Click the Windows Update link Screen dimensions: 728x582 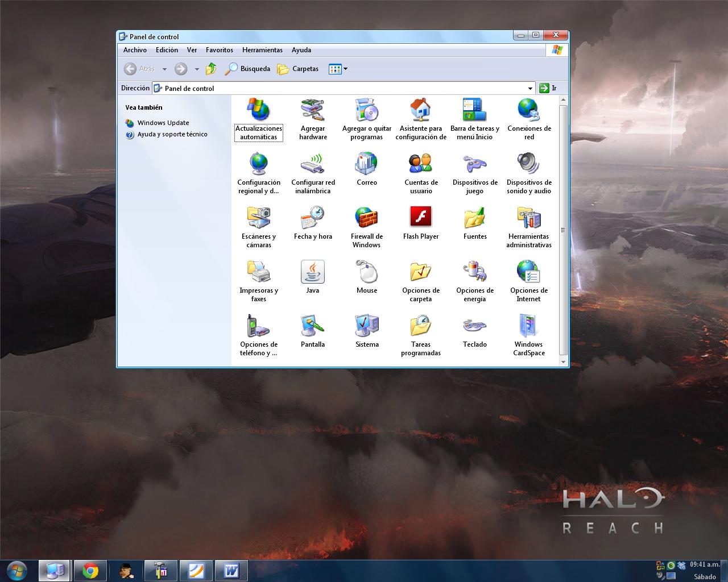click(x=163, y=123)
